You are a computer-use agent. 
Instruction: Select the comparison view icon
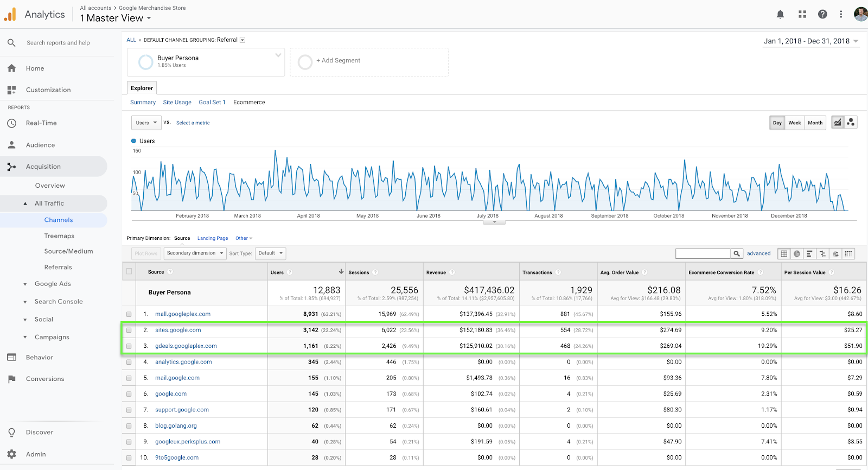tap(822, 253)
